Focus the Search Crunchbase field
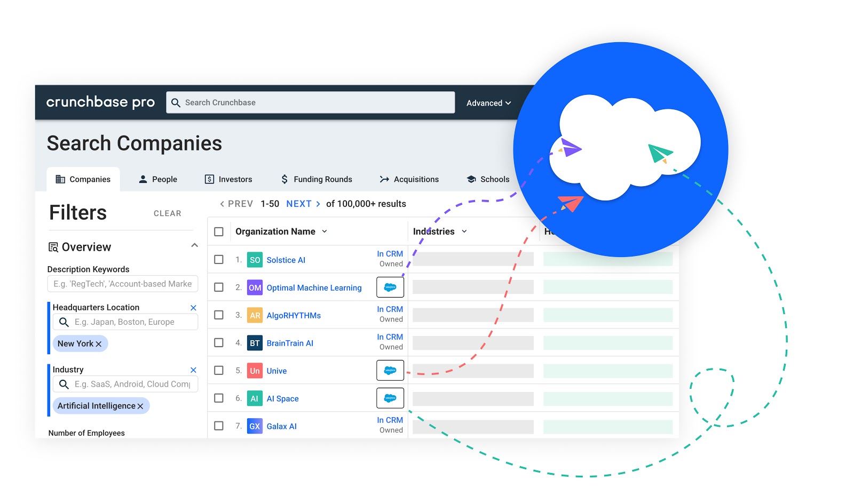Image resolution: width=854 pixels, height=504 pixels. (x=311, y=102)
